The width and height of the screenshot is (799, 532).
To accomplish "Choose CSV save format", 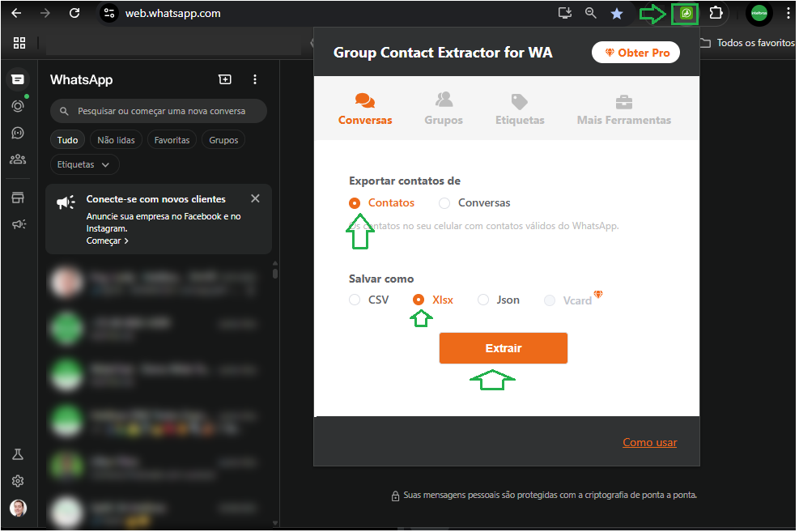I will [355, 300].
